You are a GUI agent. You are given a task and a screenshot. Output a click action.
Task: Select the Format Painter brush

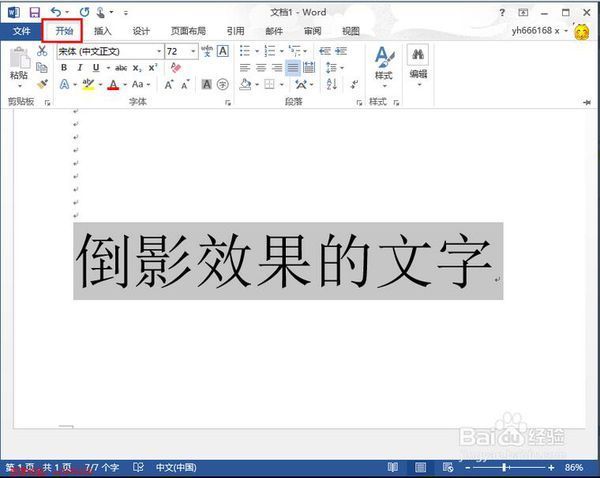pos(42,84)
